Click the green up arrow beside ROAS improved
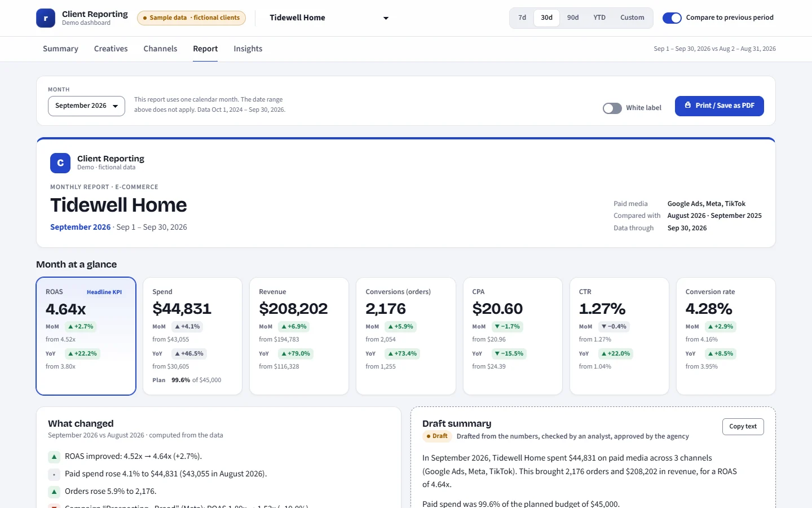812x508 pixels. pyautogui.click(x=54, y=457)
